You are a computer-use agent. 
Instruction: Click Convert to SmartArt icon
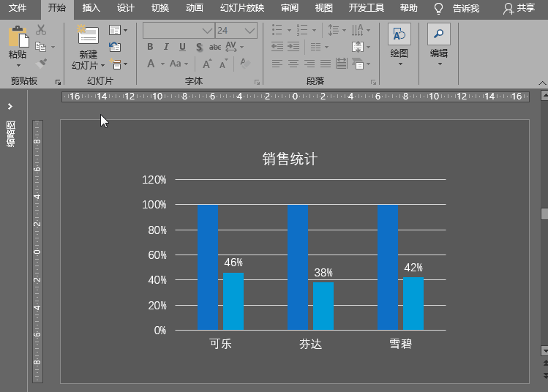pos(358,64)
